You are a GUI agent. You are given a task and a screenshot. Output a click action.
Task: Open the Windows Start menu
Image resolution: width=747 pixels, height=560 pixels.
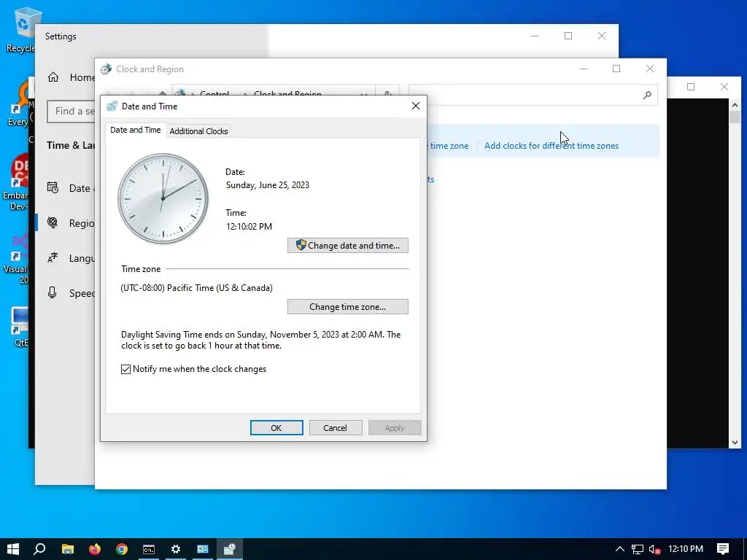13,549
